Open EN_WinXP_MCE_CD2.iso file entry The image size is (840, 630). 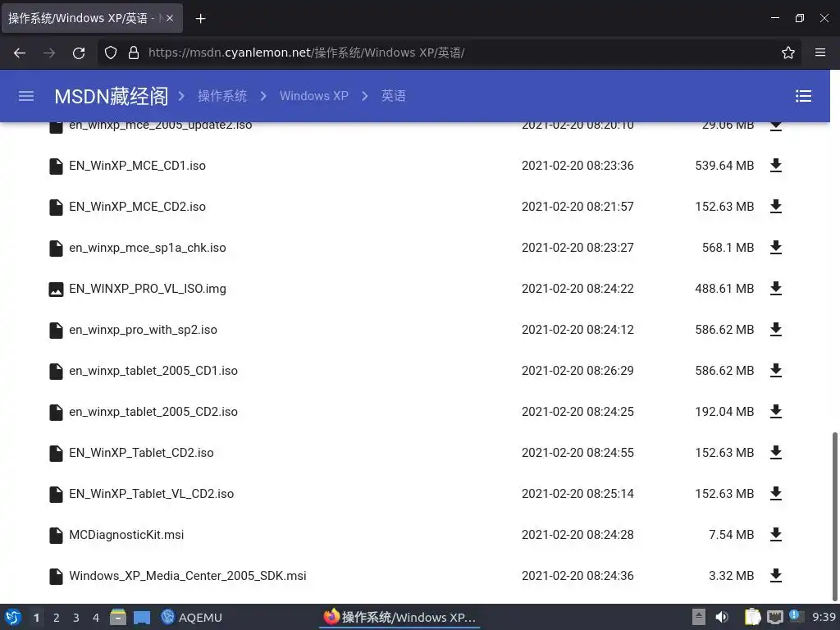(x=137, y=207)
